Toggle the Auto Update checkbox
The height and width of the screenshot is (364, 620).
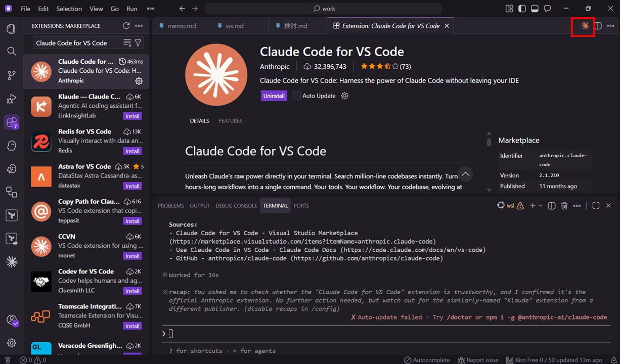point(296,96)
